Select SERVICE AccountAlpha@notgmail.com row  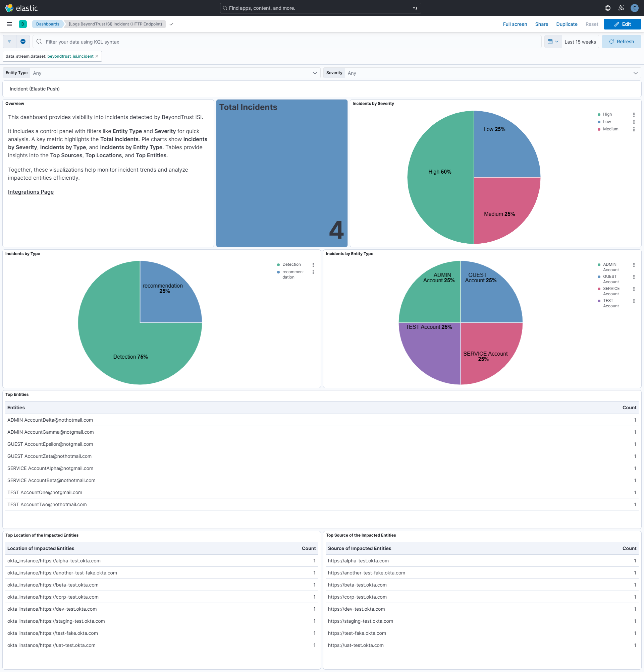pos(322,468)
